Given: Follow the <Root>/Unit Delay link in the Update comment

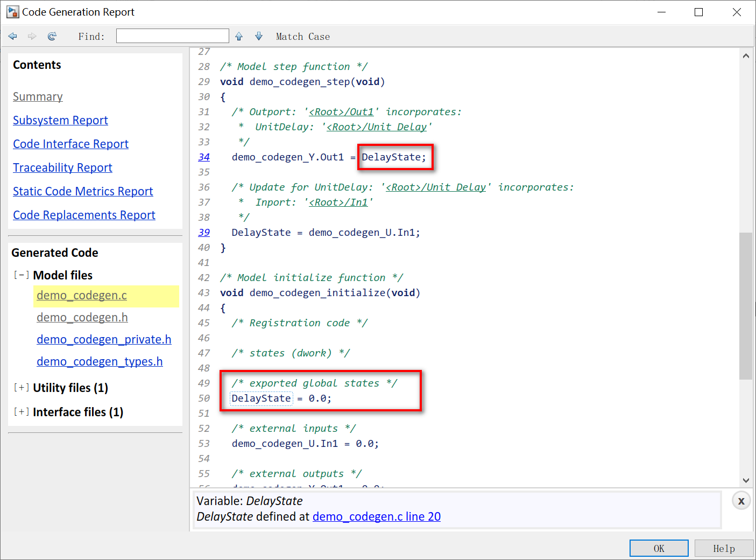Looking at the screenshot, I should pyautogui.click(x=436, y=187).
